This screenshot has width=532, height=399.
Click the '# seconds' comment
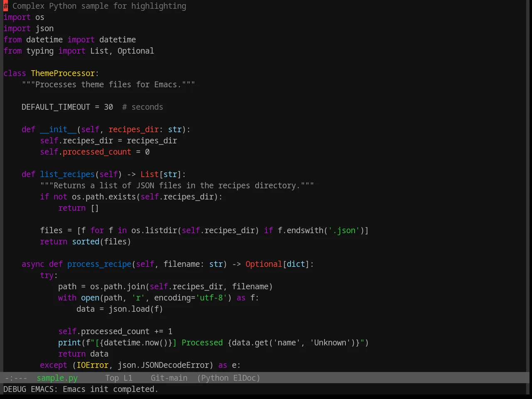(x=143, y=107)
